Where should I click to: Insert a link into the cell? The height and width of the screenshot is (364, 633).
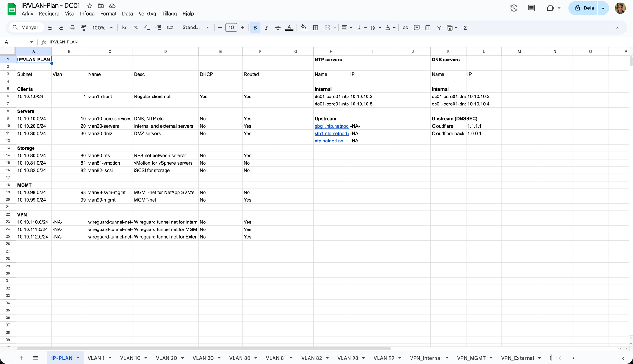pyautogui.click(x=405, y=28)
